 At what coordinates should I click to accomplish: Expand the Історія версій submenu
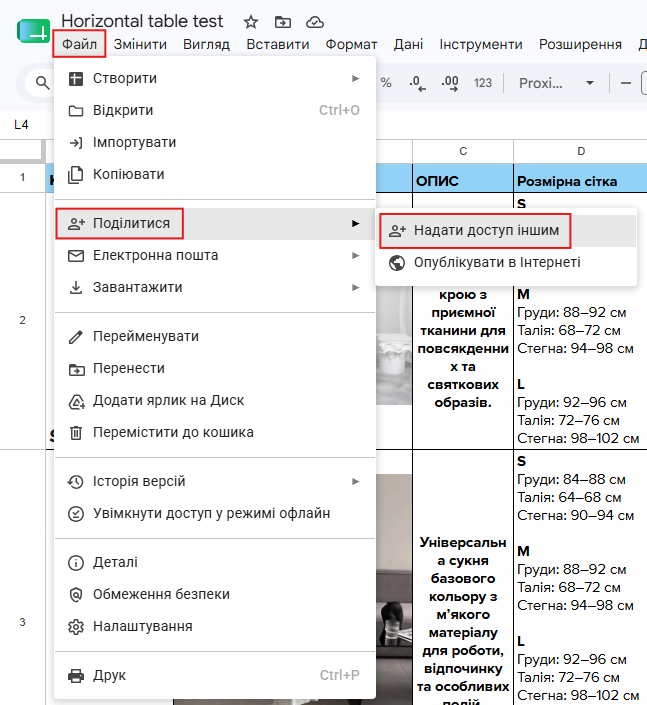(215, 482)
